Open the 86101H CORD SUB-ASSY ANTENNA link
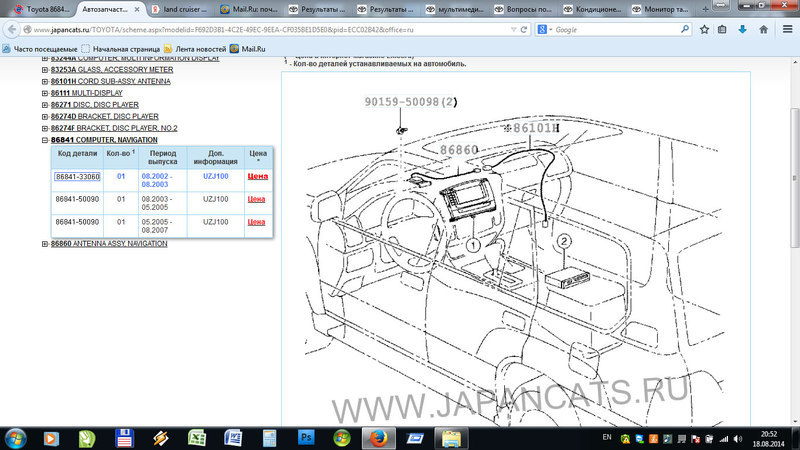This screenshot has height=450, width=800. [x=110, y=81]
